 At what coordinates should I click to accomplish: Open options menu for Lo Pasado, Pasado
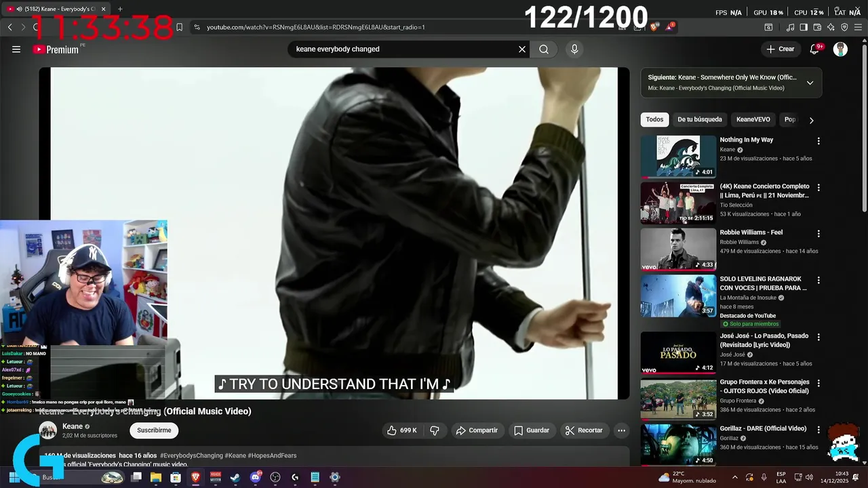pos(818,337)
